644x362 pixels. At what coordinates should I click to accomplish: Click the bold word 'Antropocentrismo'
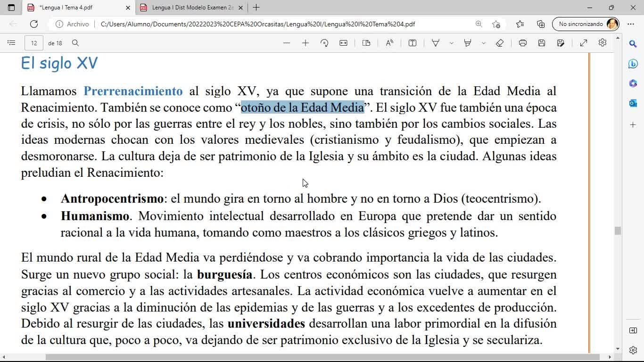tap(112, 199)
